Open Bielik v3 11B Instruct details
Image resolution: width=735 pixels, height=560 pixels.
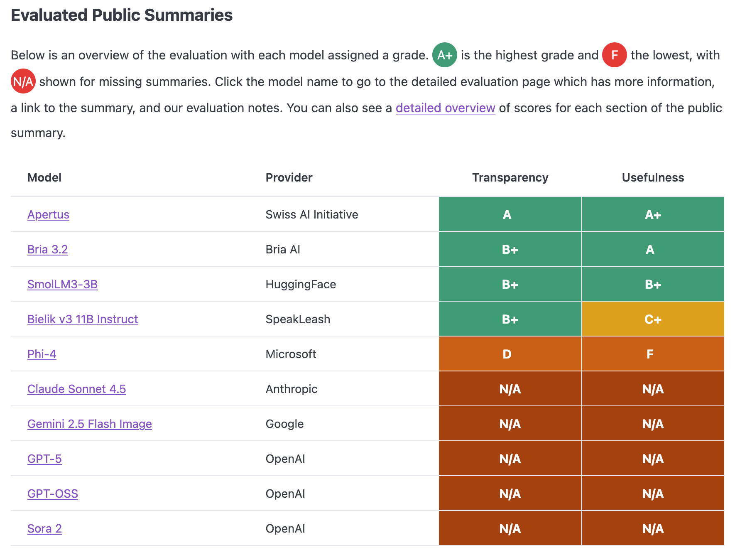point(82,319)
